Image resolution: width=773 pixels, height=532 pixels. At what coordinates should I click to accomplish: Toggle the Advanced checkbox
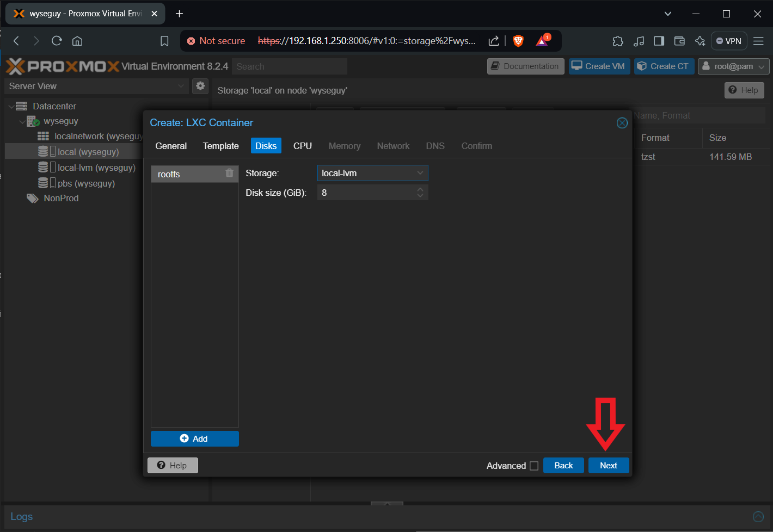(534, 466)
